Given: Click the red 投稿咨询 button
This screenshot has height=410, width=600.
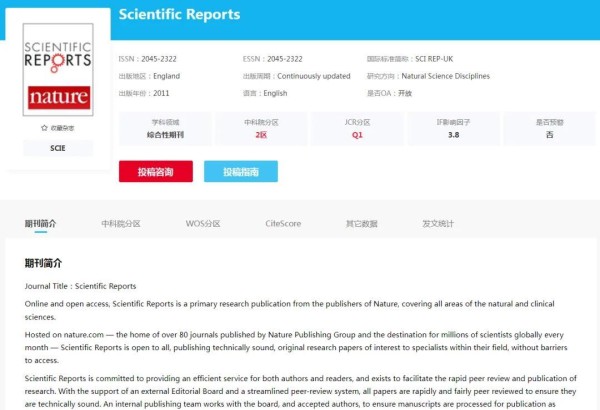Looking at the screenshot, I should [156, 172].
